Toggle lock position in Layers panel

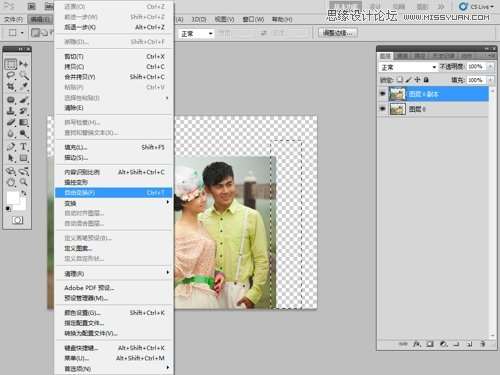tap(417, 80)
